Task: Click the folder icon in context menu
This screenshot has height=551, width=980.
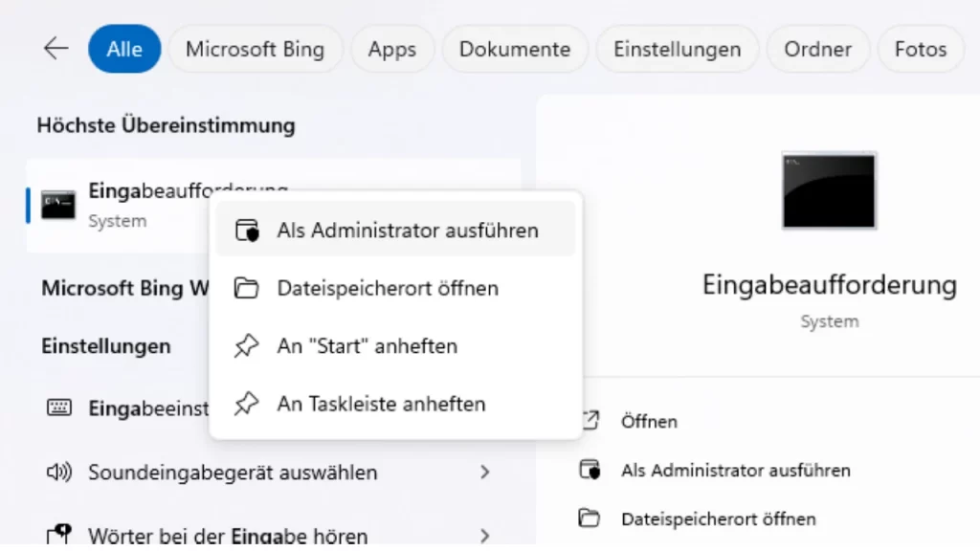Action: pyautogui.click(x=246, y=288)
